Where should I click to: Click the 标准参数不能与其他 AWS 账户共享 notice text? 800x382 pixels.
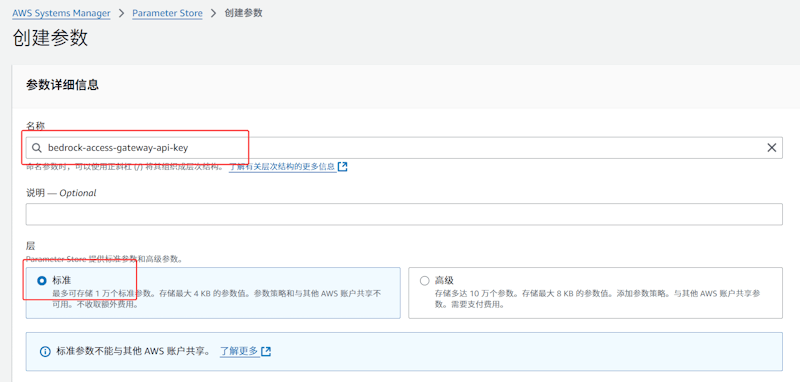click(133, 351)
